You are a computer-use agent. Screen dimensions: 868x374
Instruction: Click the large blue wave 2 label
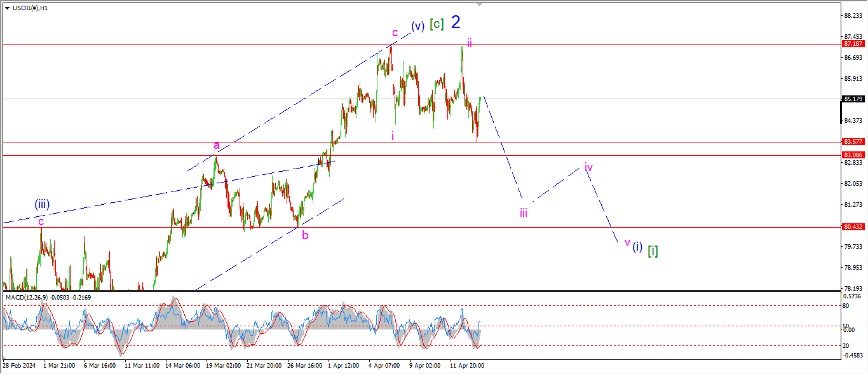pyautogui.click(x=456, y=23)
